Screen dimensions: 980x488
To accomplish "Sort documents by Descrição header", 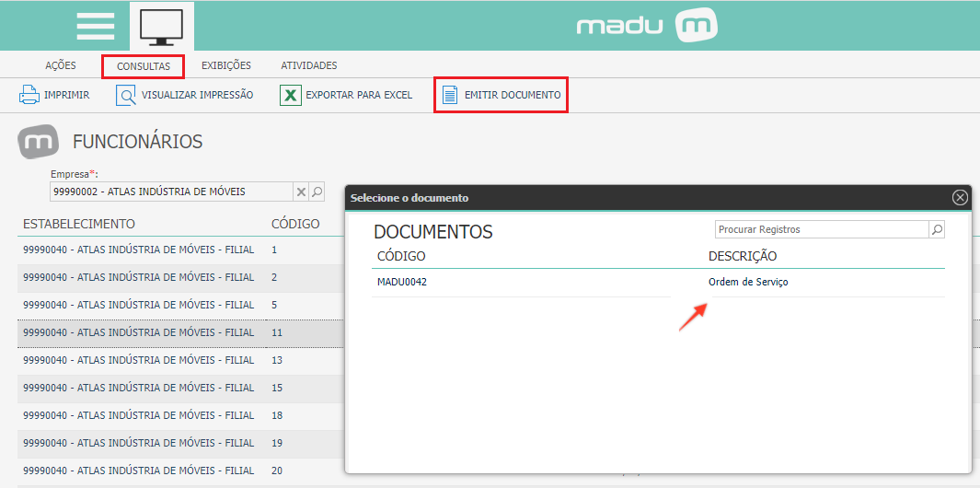I will [x=743, y=256].
